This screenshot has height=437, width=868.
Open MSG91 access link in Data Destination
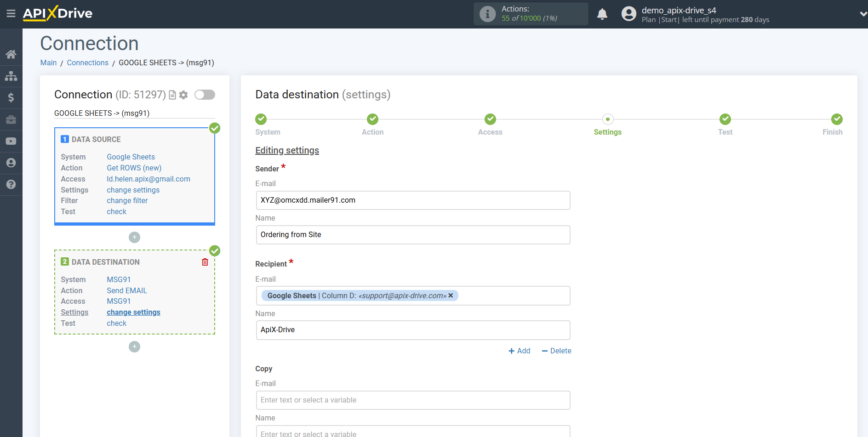coord(119,301)
